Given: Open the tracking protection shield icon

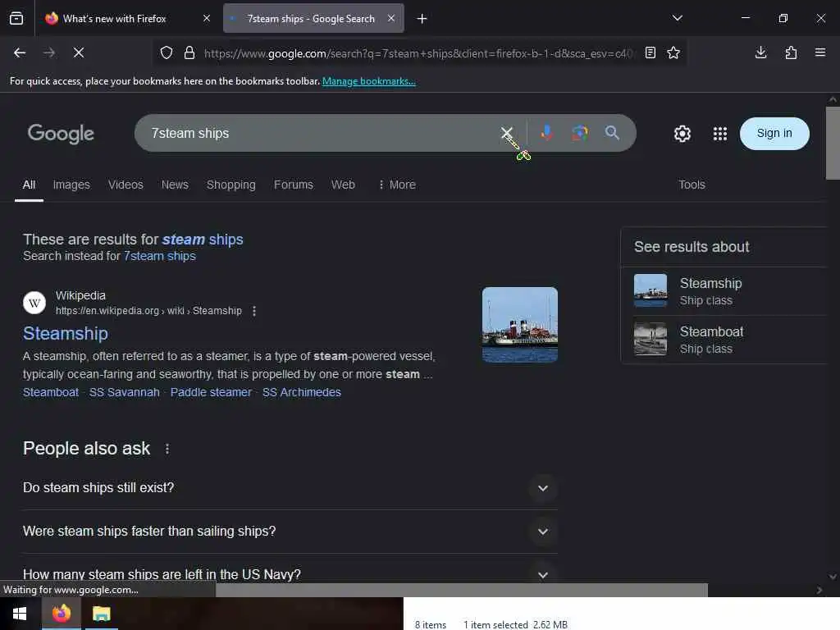Looking at the screenshot, I should pos(167,52).
